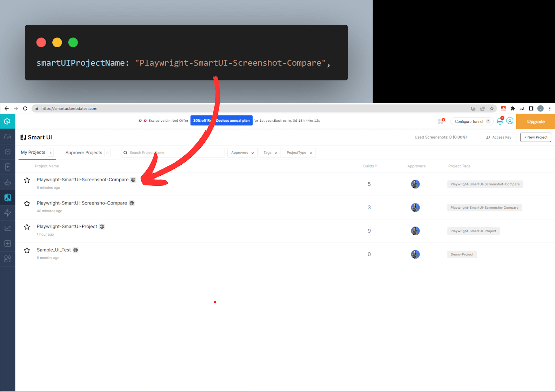This screenshot has width=555, height=392.
Task: Star the Sample_Ui_Test project
Action: [27, 250]
